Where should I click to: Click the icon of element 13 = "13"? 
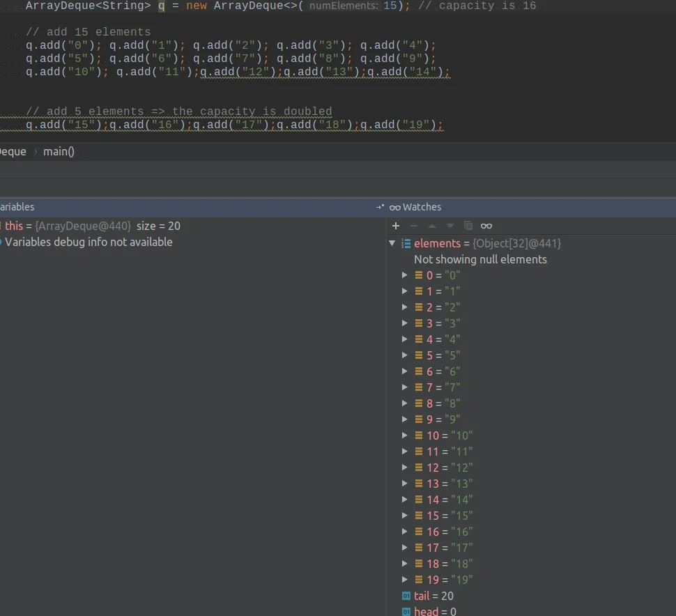pos(419,484)
